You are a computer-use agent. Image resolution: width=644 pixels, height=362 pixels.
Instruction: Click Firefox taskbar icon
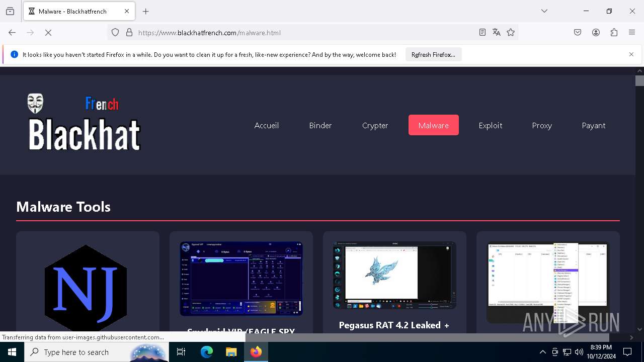tap(256, 352)
